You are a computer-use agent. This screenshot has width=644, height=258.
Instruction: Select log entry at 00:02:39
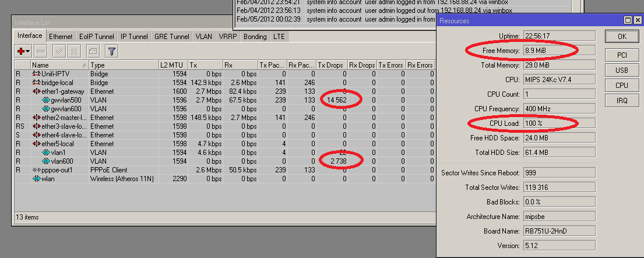click(335, 19)
